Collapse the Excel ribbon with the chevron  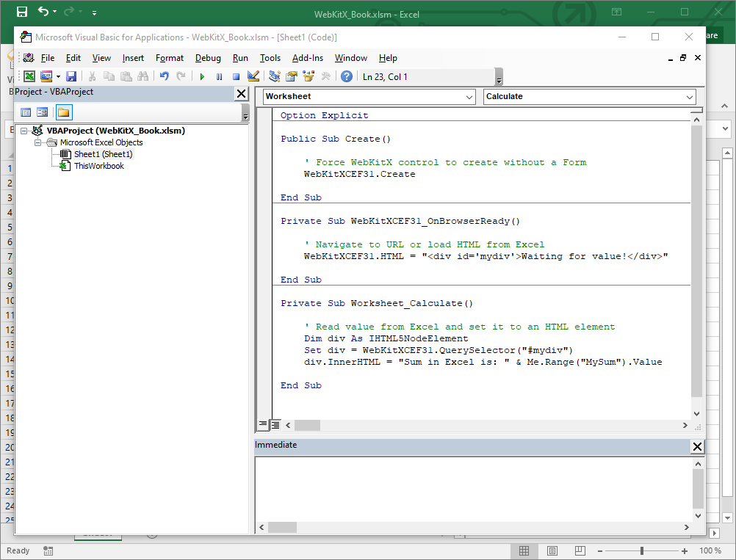click(x=725, y=106)
